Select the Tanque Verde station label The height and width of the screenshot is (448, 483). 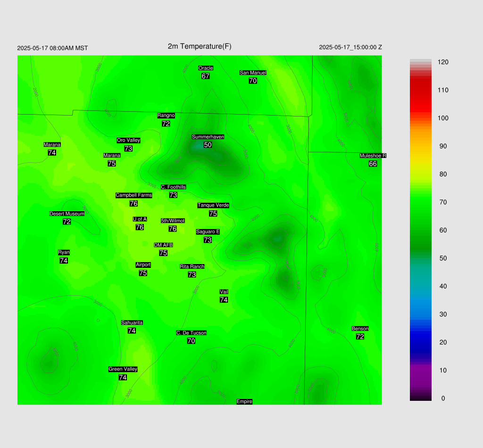click(x=213, y=205)
